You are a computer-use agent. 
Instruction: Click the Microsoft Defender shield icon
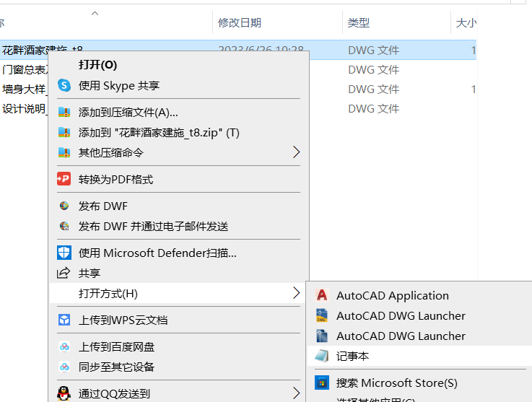pyautogui.click(x=64, y=253)
